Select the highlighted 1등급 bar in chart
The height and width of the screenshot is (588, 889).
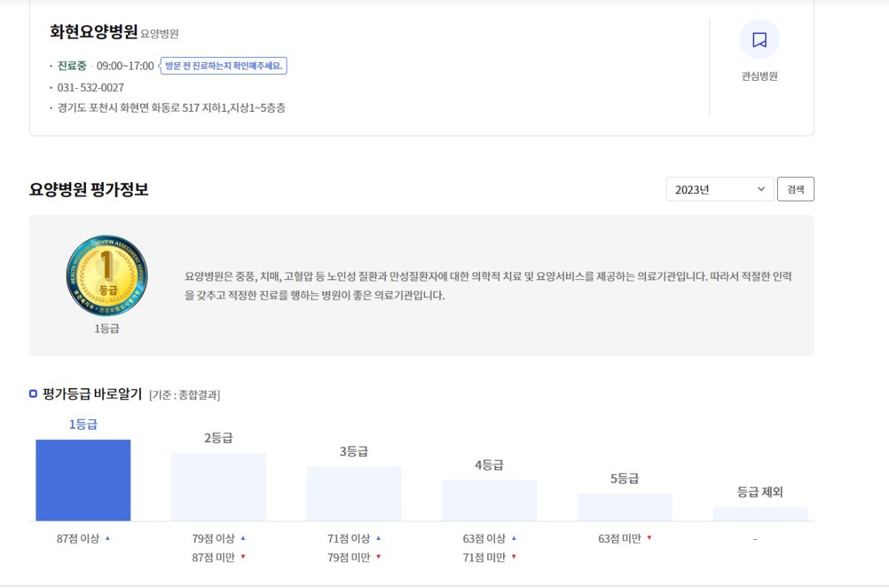(82, 480)
